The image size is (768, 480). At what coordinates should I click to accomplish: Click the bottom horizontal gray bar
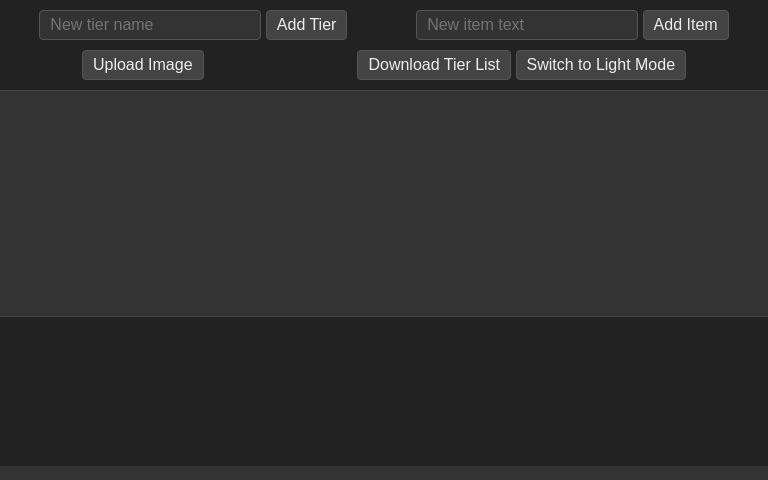384,473
